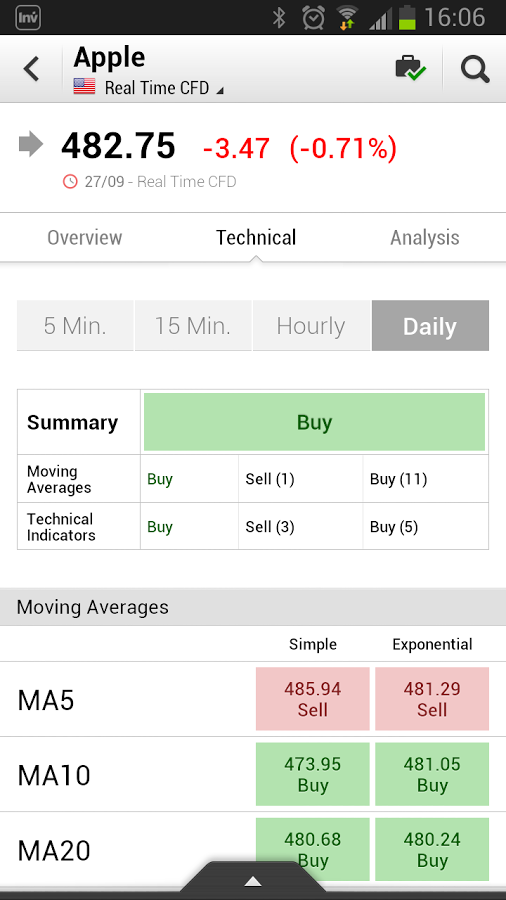Tap the red clock icon
This screenshot has height=900, width=506.
pyautogui.click(x=70, y=182)
